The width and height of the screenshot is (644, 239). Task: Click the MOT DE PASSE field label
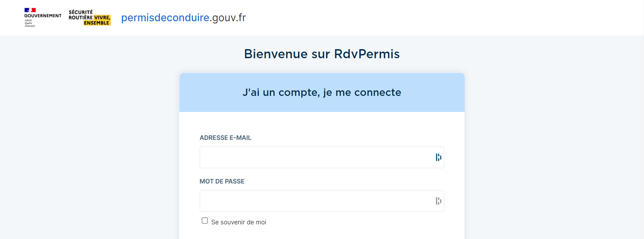pyautogui.click(x=222, y=181)
